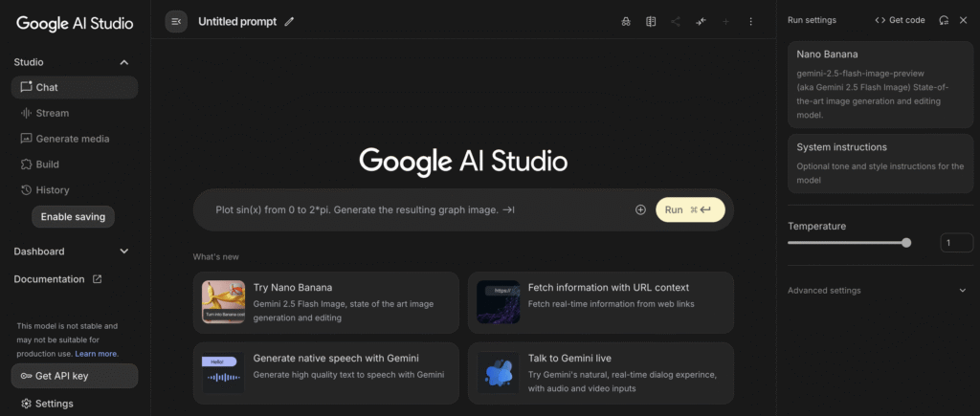Click Get code button

click(x=900, y=20)
